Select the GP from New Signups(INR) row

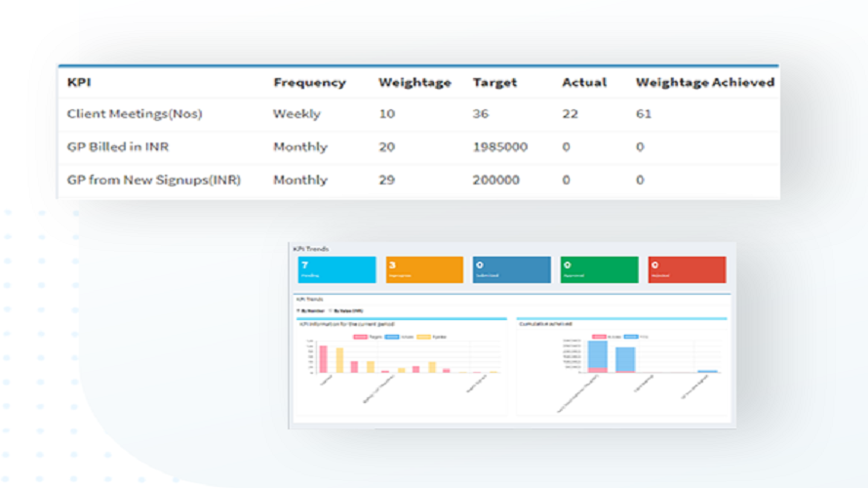pos(419,180)
